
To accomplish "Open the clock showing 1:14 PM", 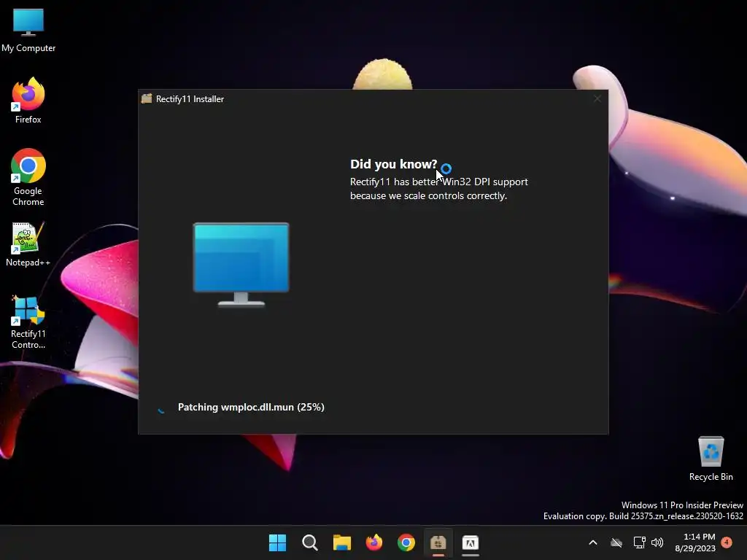I will (695, 542).
